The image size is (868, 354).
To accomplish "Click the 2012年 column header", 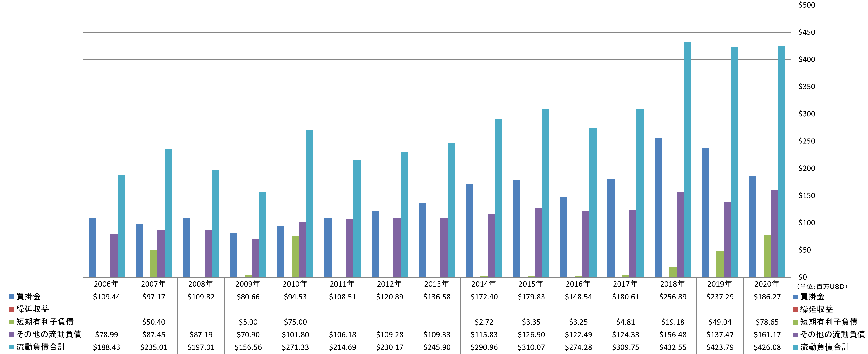I will [390, 284].
